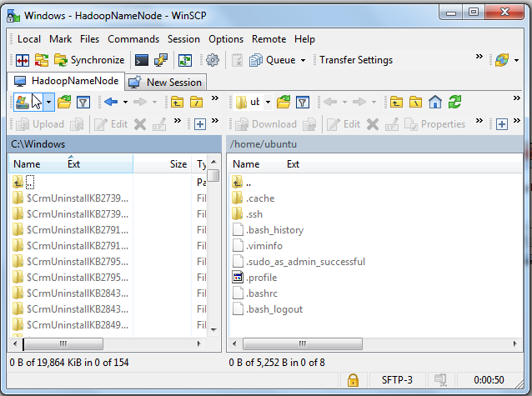
Task: Open the remote directory path dropdown
Action: click(x=268, y=102)
